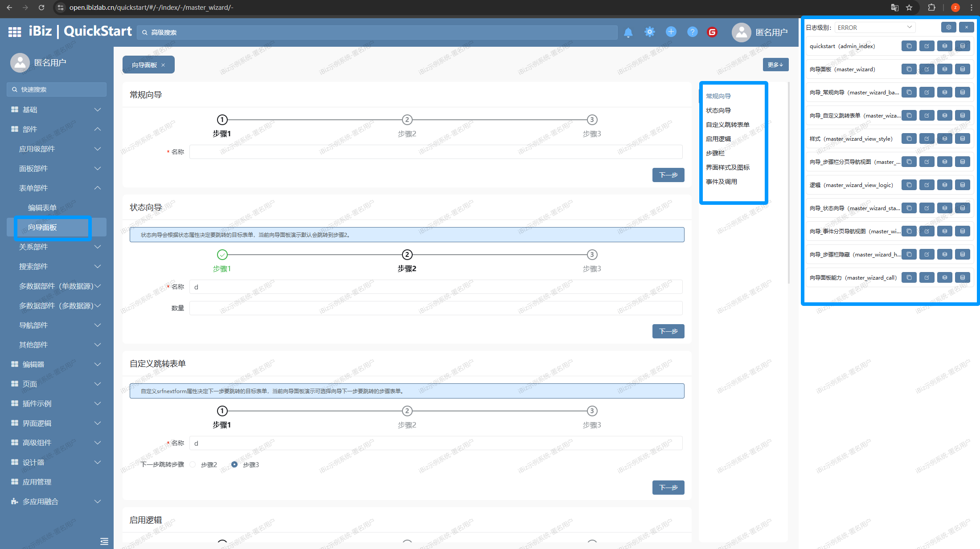Viewport: 980px width, 549px height.
Task: Select the 步骤2 radio button
Action: [193, 464]
